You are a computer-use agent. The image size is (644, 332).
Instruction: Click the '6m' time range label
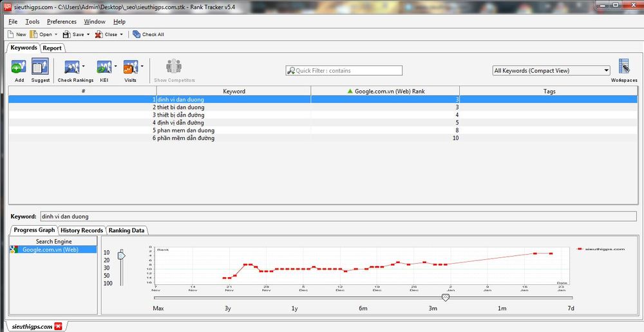click(363, 308)
